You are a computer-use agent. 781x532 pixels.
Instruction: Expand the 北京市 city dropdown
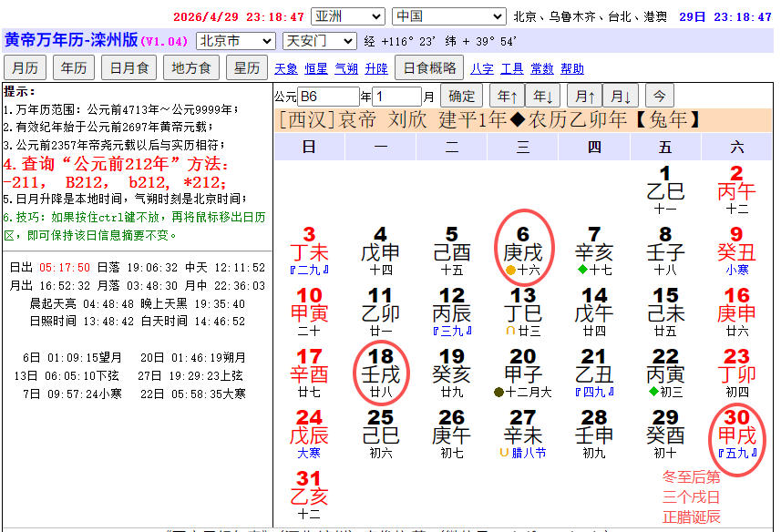click(236, 41)
